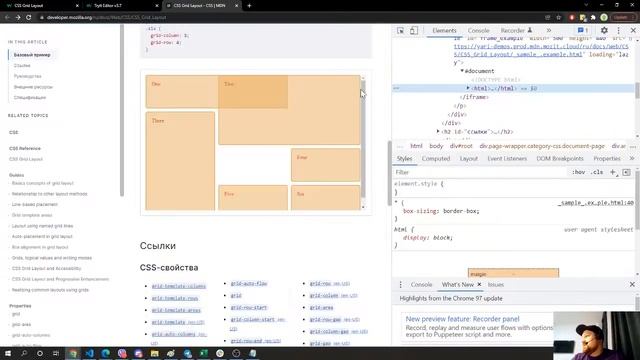Switch to the Elements panel
Viewport: 640px width, 360px height.
(x=444, y=31)
